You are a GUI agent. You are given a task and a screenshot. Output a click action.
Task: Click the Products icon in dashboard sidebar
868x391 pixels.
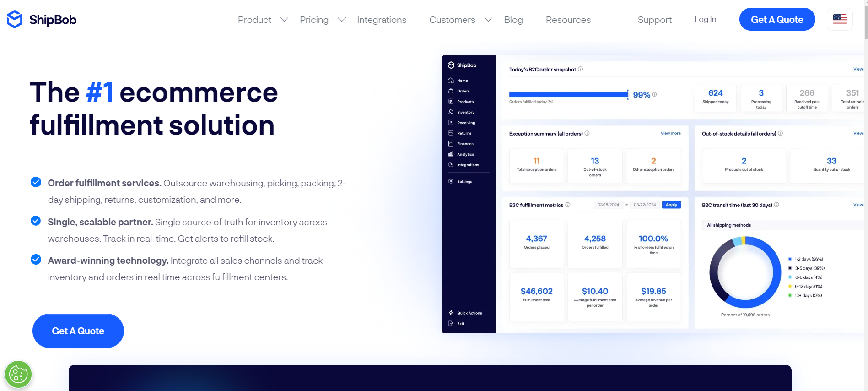[451, 102]
